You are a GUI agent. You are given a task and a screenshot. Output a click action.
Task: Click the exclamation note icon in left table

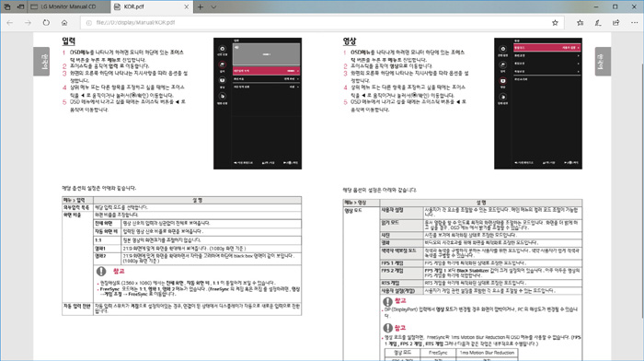coord(101,272)
